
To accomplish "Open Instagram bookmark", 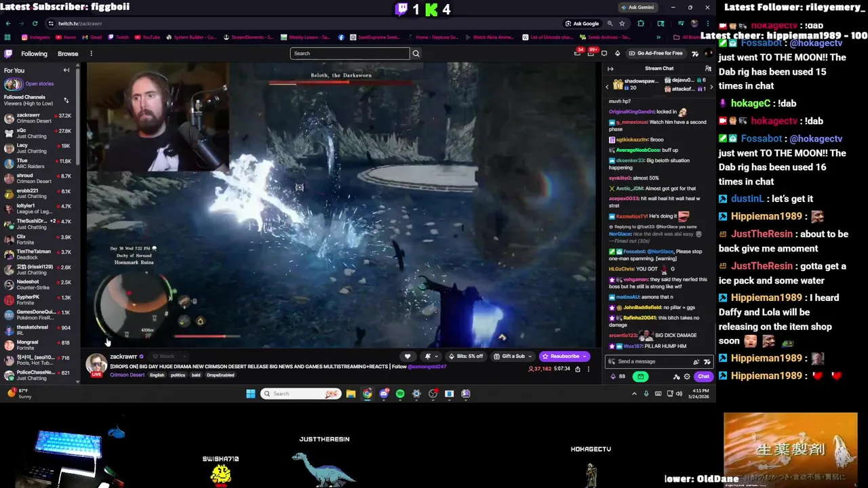I will click(36, 37).
